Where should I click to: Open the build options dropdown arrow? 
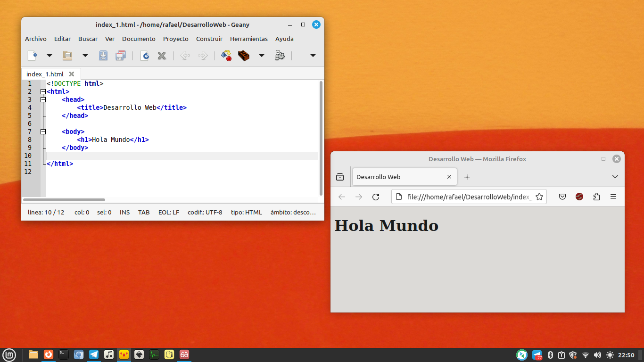[x=261, y=56]
